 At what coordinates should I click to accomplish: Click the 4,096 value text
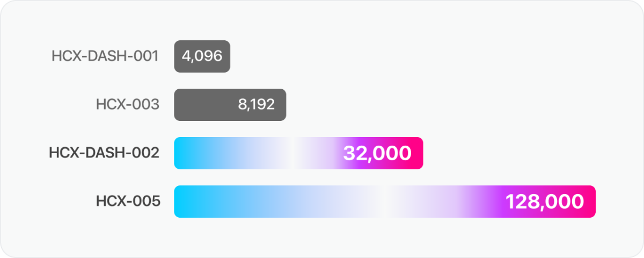202,56
